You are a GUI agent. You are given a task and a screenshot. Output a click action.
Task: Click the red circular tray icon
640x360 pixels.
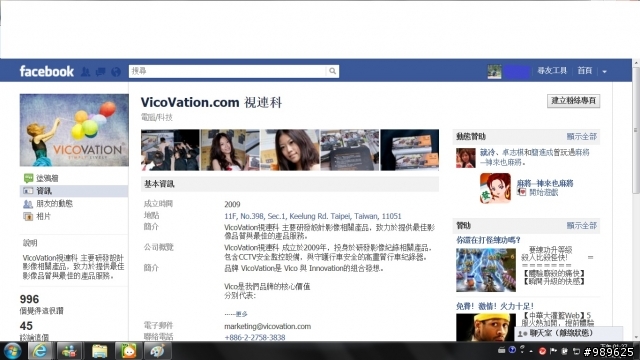pyautogui.click(x=542, y=351)
